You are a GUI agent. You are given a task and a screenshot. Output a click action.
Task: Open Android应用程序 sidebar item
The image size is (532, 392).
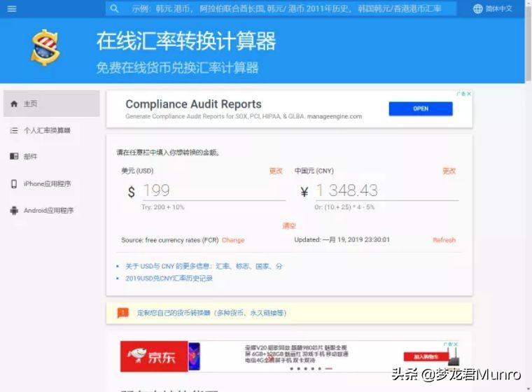click(x=52, y=211)
